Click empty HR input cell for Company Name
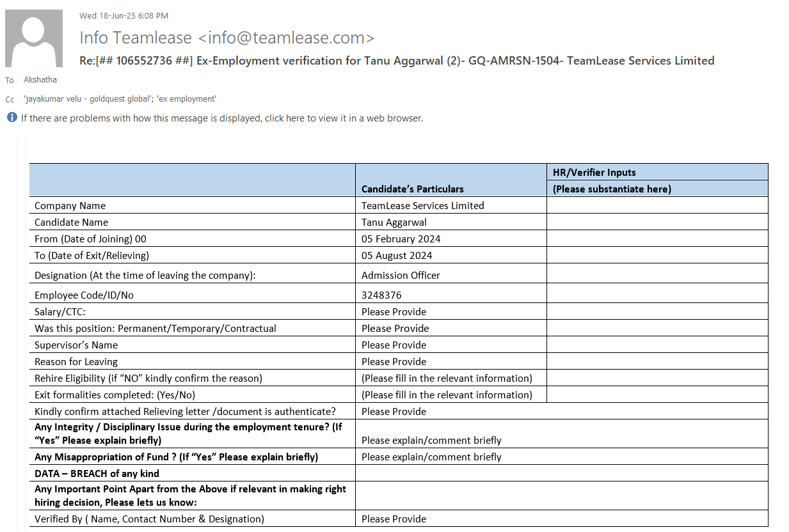Image resolution: width=789 pixels, height=532 pixels. point(657,205)
